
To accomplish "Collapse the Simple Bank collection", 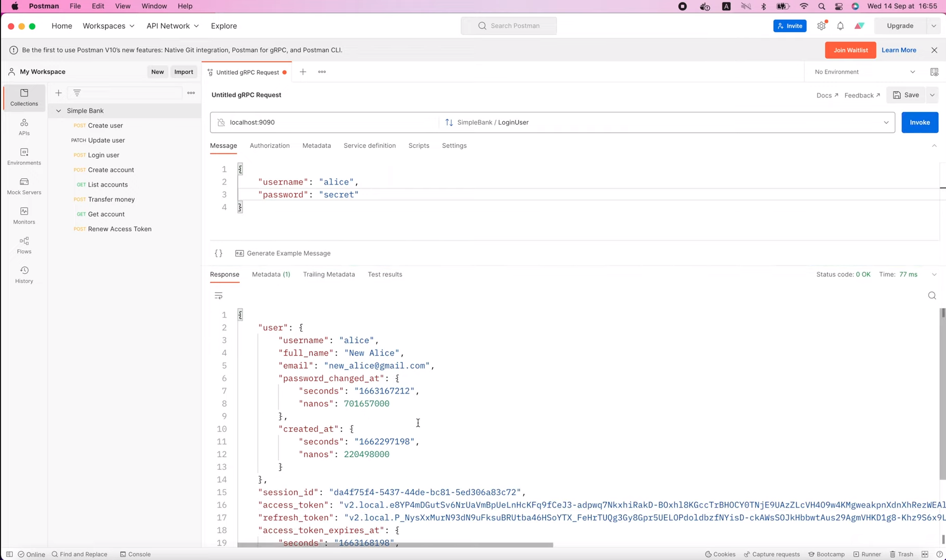I will point(59,110).
